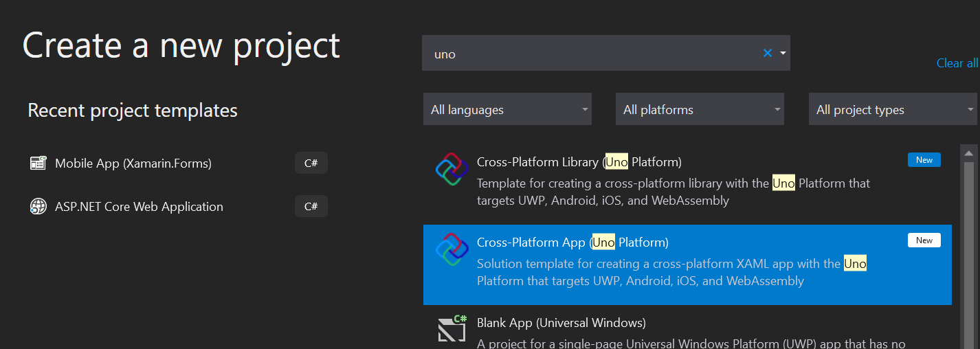
Task: Open the All languages dropdown
Action: coord(507,109)
